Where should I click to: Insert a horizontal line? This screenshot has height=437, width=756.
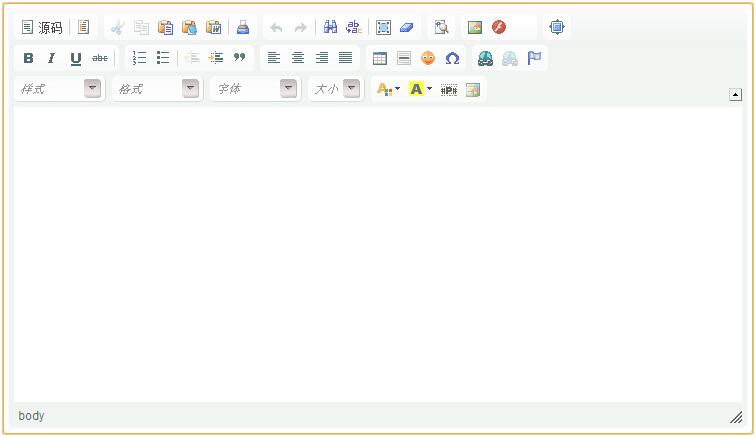[x=404, y=58]
